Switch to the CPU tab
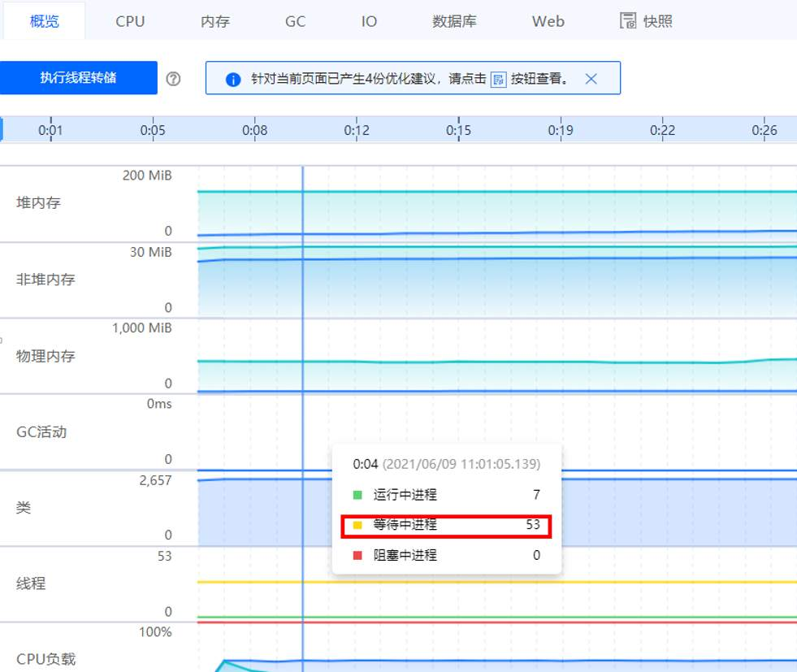Screen dimensions: 797x672 click(130, 22)
